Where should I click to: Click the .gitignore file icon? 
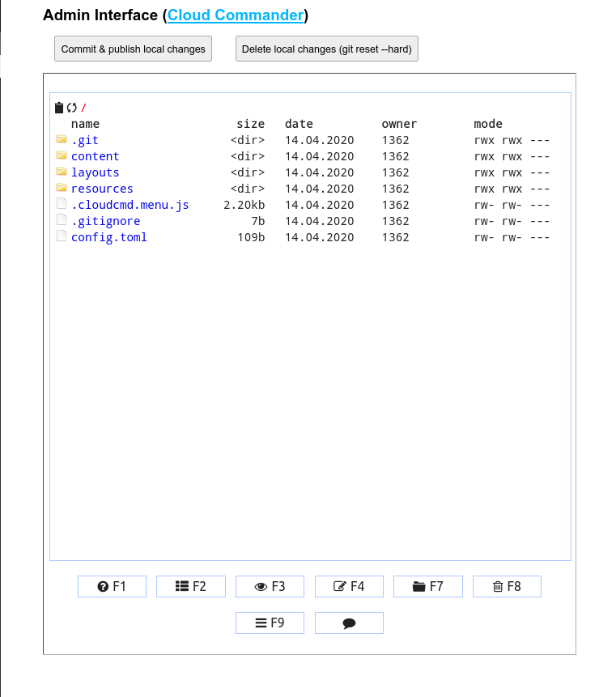(62, 220)
